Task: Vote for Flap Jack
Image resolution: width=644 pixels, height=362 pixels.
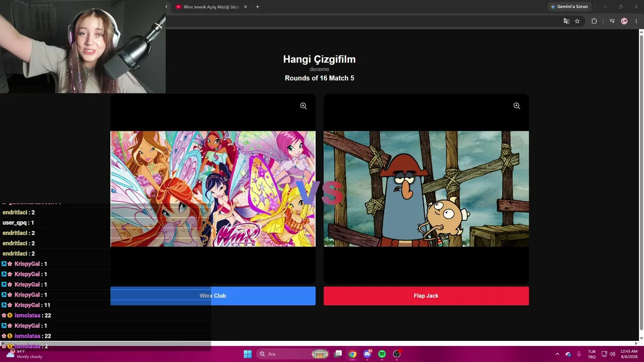Action: point(426,296)
